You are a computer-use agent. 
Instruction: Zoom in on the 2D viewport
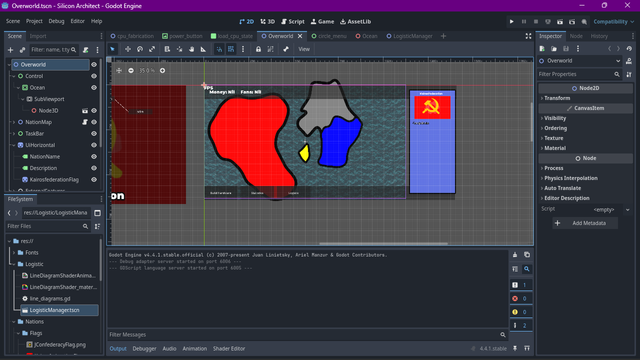[x=162, y=71]
